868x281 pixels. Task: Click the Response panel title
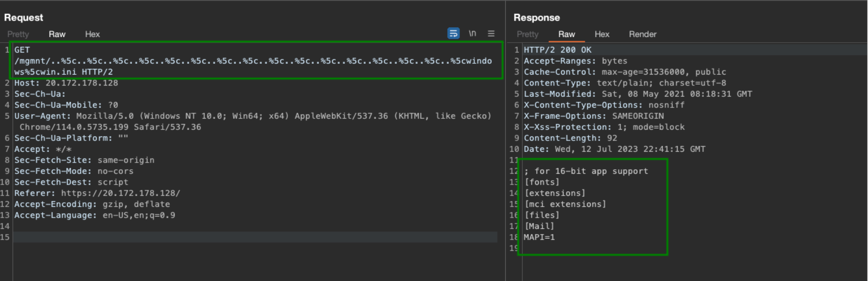(537, 18)
